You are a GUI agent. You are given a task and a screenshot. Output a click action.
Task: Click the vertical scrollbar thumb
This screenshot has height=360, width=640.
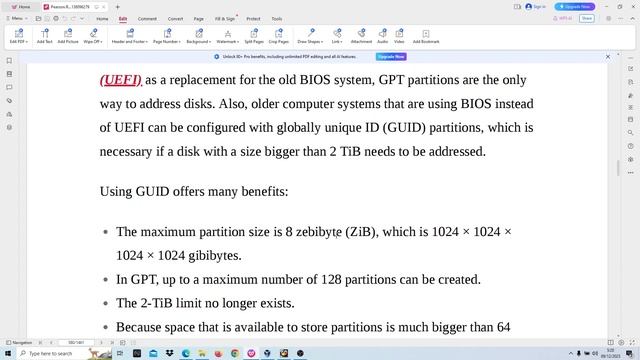point(618,168)
